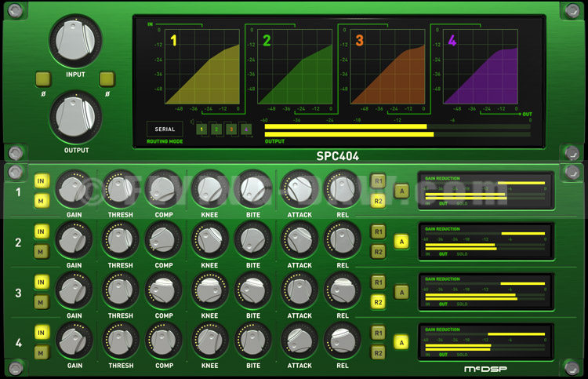The width and height of the screenshot is (588, 379).
Task: Toggle right phase invert button beside INPUT
Action: pos(107,78)
